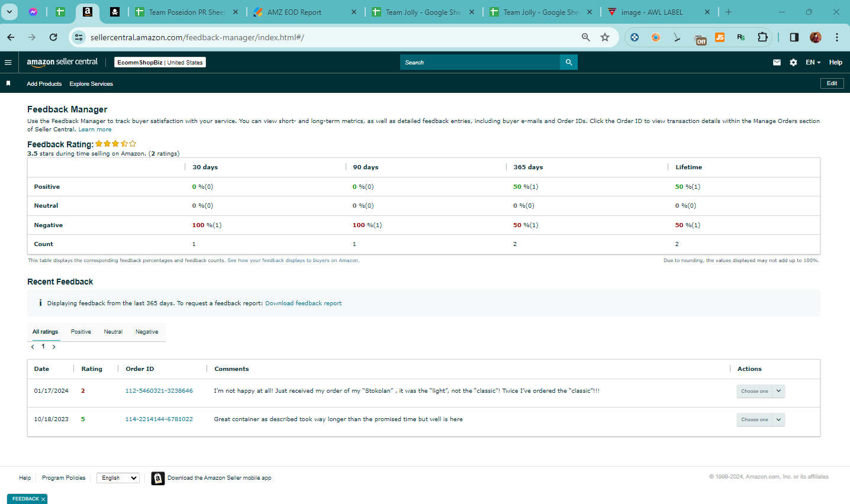
Task: Open the tab search dropdown arrow
Action: tap(9, 12)
